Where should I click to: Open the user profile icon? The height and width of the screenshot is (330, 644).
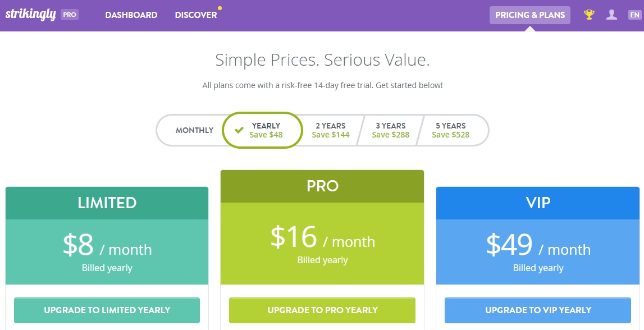(x=611, y=15)
